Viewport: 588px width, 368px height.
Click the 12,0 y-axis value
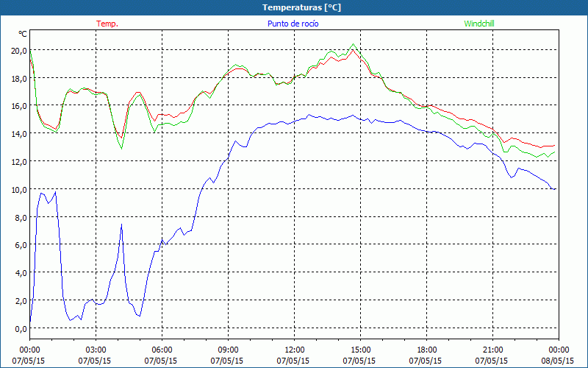tap(18, 161)
